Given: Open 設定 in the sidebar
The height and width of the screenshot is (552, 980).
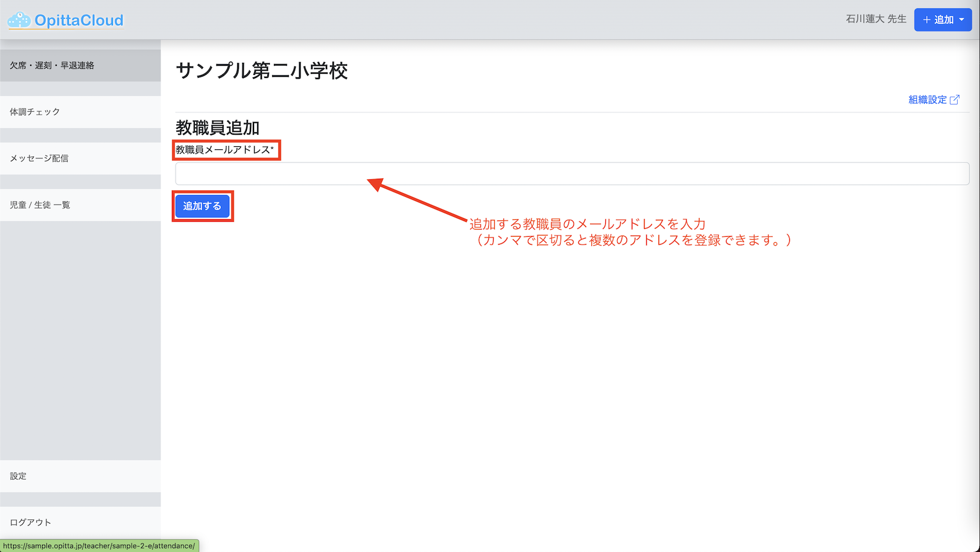Looking at the screenshot, I should pyautogui.click(x=80, y=476).
